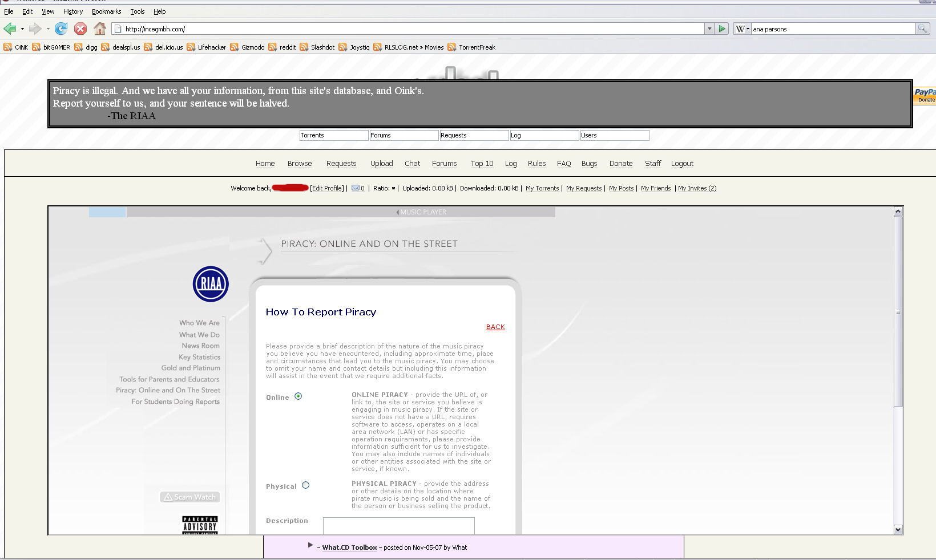Screen dimensions: 936x560
Task: Click the mail envelope inbox icon
Action: pyautogui.click(x=356, y=188)
